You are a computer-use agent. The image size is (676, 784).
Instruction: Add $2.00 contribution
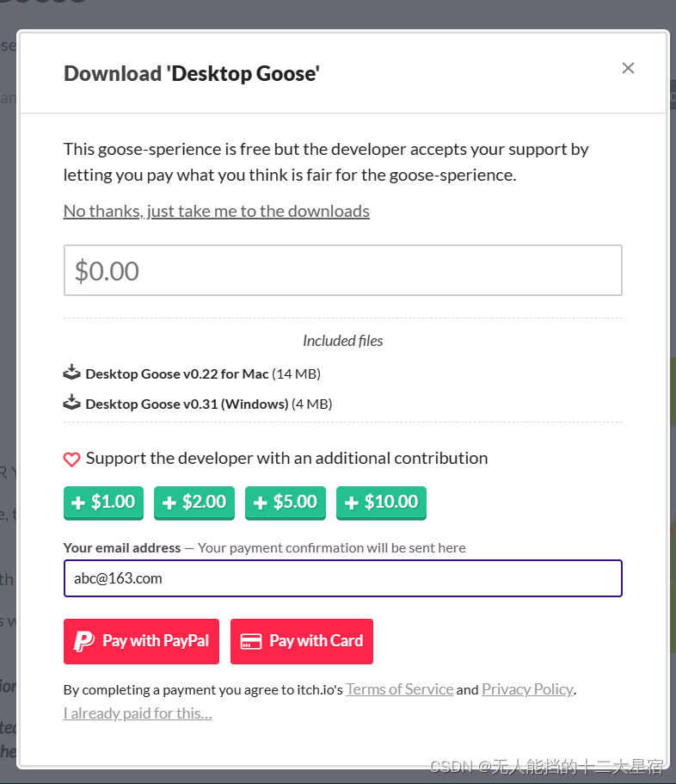pos(194,503)
